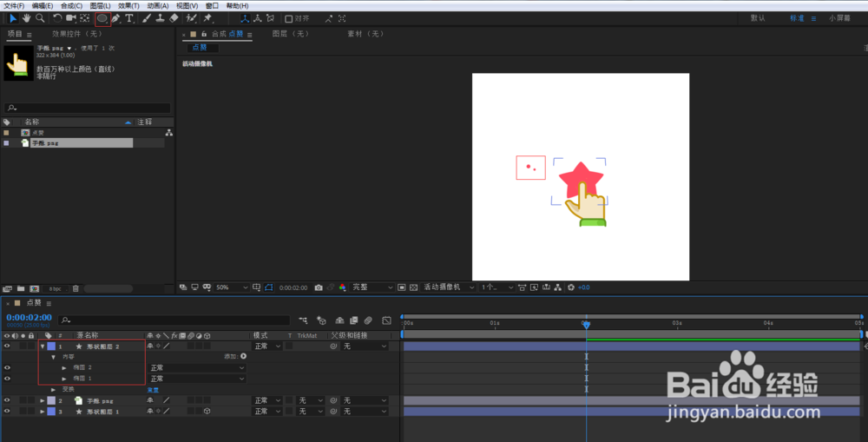This screenshot has width=868, height=442.
Task: Select the Text tool
Action: [x=129, y=18]
